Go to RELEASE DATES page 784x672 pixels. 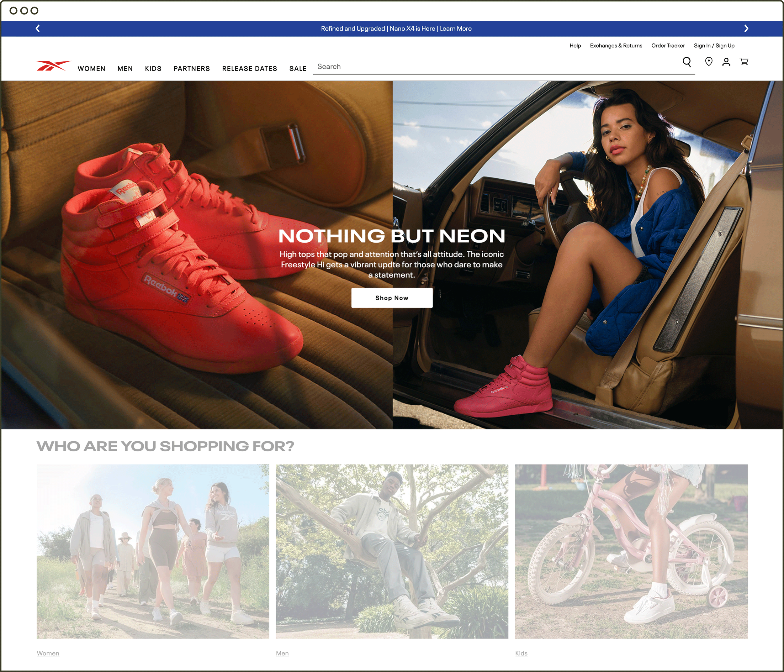250,68
